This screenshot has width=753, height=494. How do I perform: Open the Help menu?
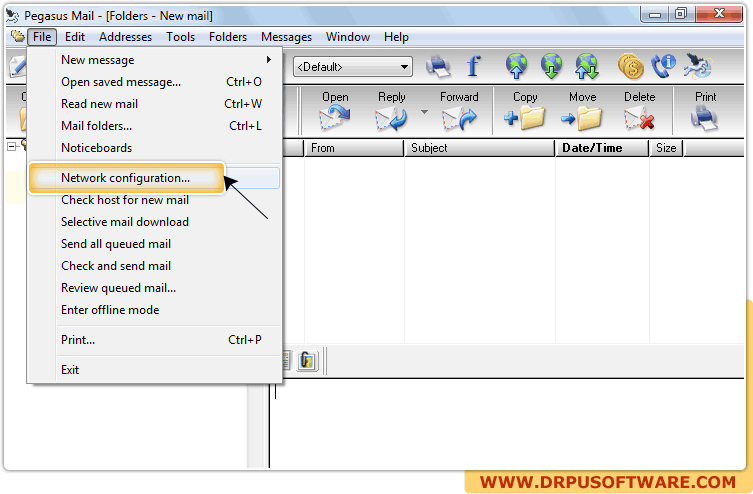coord(396,37)
